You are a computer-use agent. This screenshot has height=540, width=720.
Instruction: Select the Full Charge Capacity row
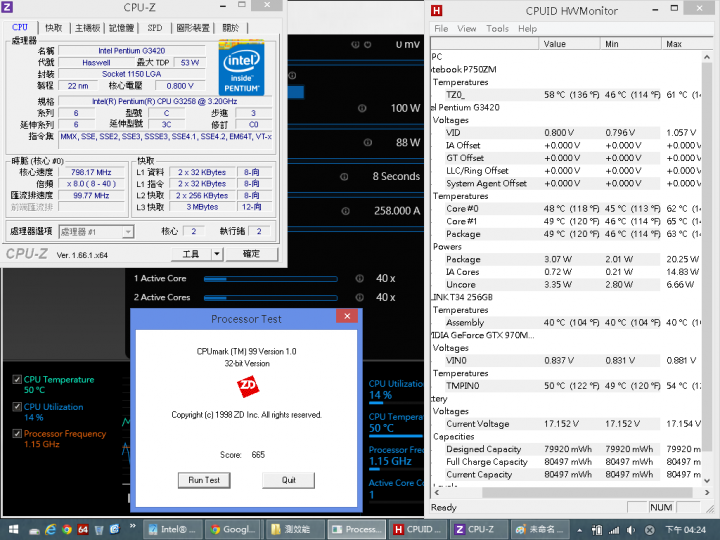[566, 461]
